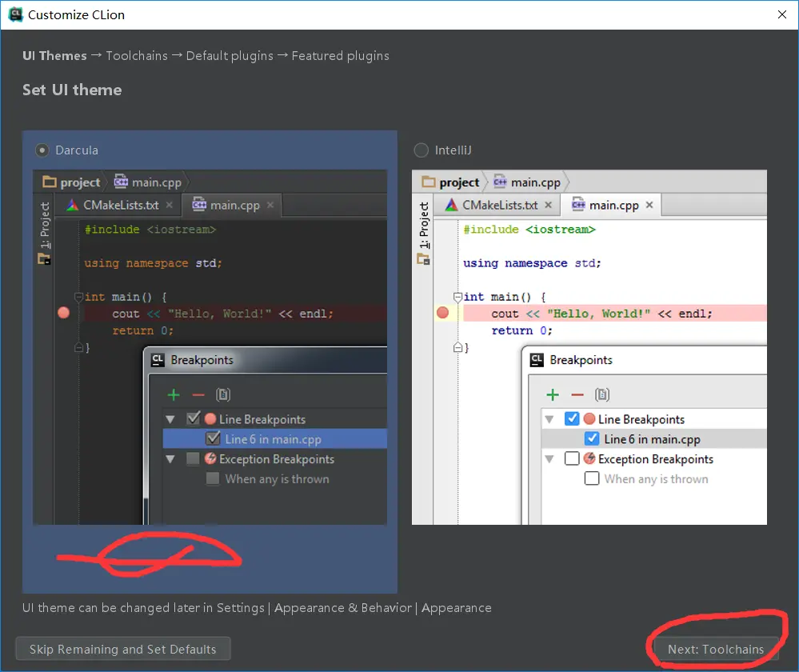The image size is (799, 672).
Task: Toggle When any is thrown checkbox, IntelliJ preview
Action: pyautogui.click(x=592, y=478)
